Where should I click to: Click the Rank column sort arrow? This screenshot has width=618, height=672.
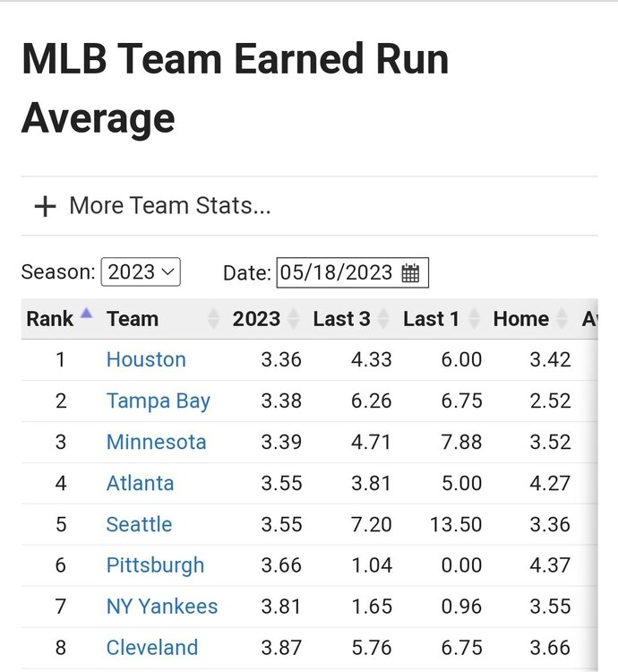click(x=86, y=314)
